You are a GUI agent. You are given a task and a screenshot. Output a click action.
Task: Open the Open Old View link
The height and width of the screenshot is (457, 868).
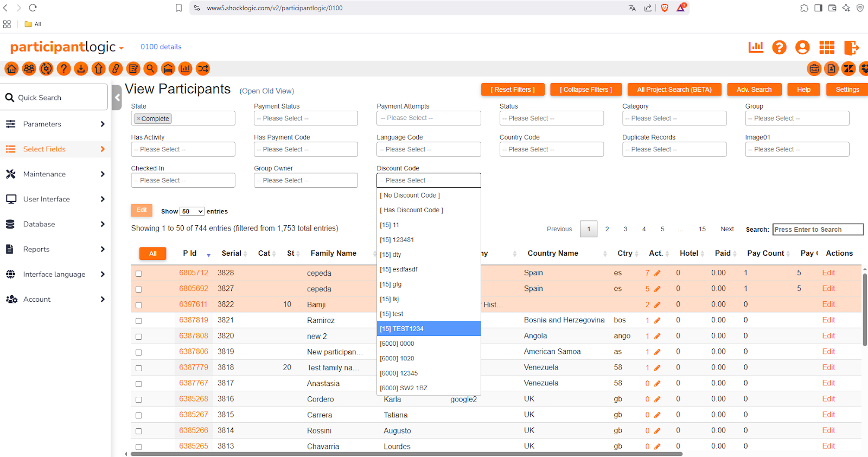coord(267,91)
